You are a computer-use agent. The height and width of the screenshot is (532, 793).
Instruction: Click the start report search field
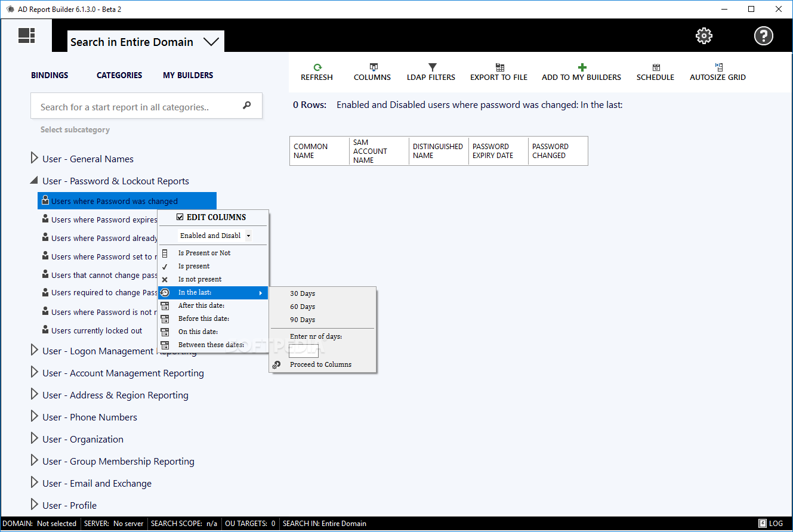[x=146, y=106]
